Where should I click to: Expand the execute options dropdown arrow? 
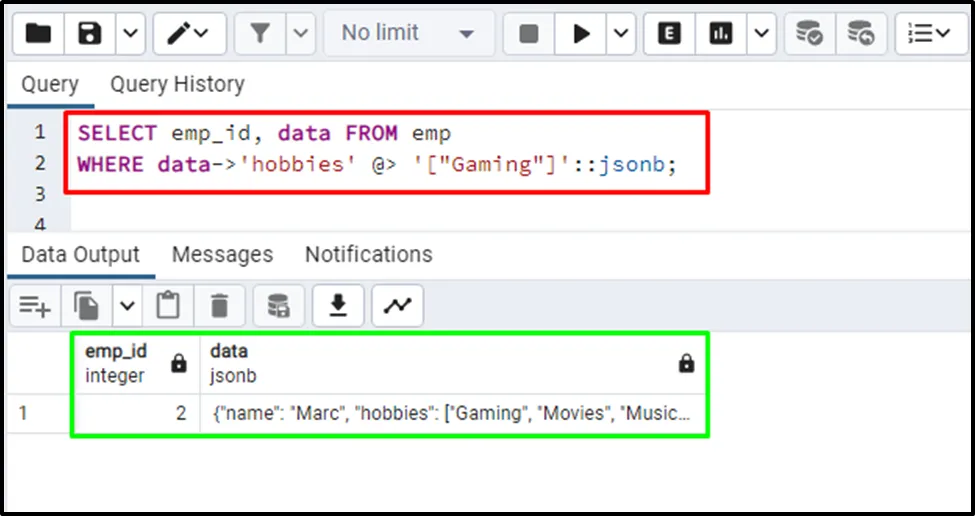[x=621, y=34]
